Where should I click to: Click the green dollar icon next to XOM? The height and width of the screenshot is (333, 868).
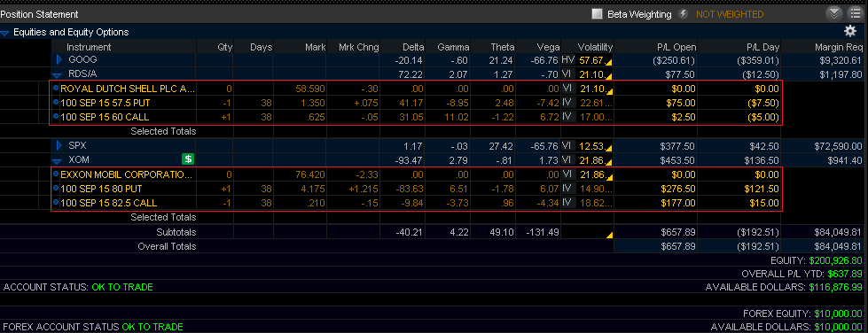[188, 159]
